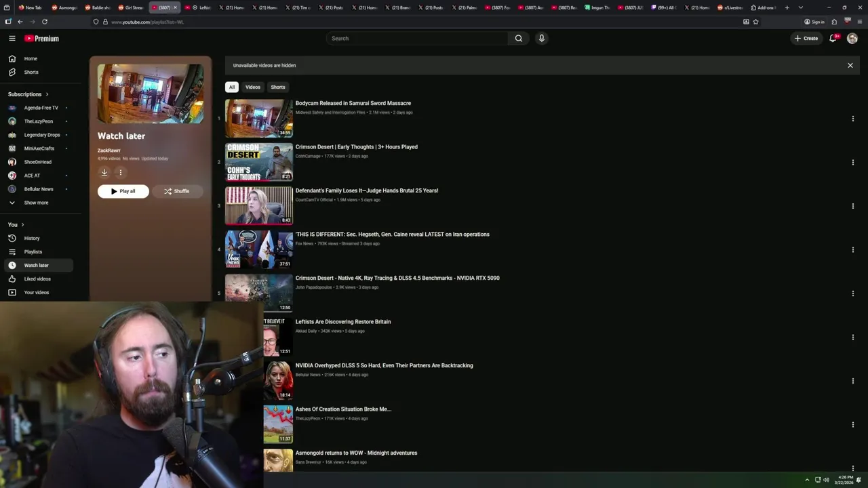Expand subscriptions with Show more
The width and height of the screenshot is (868, 488).
point(38,203)
